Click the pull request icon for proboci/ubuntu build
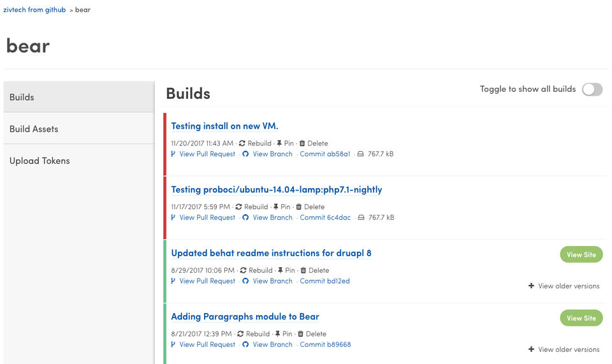This screenshot has height=364, width=612. click(173, 217)
